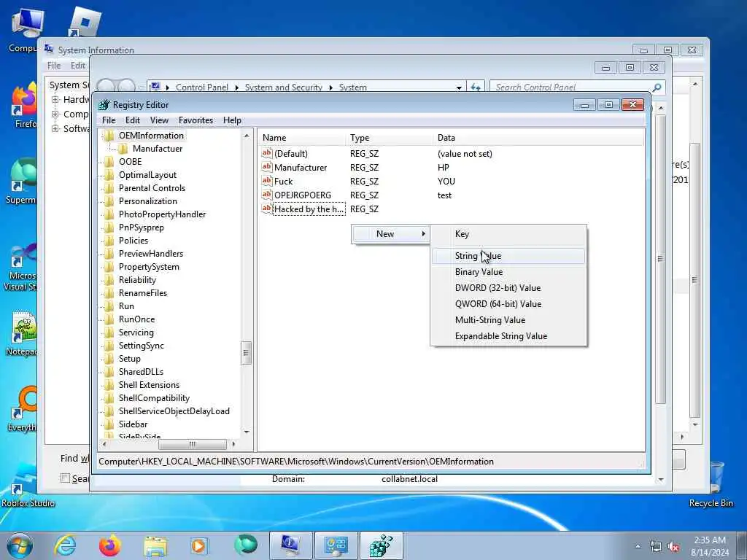Click the OPEJRGPOERG value icon
Image resolution: width=747 pixels, height=560 pixels.
[267, 195]
